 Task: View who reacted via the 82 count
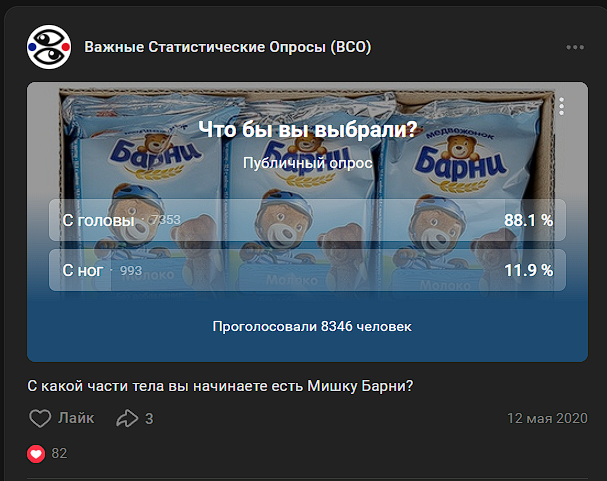(x=59, y=454)
